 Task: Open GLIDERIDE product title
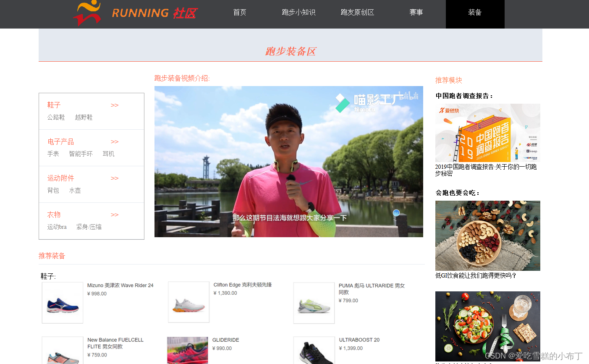tap(226, 340)
